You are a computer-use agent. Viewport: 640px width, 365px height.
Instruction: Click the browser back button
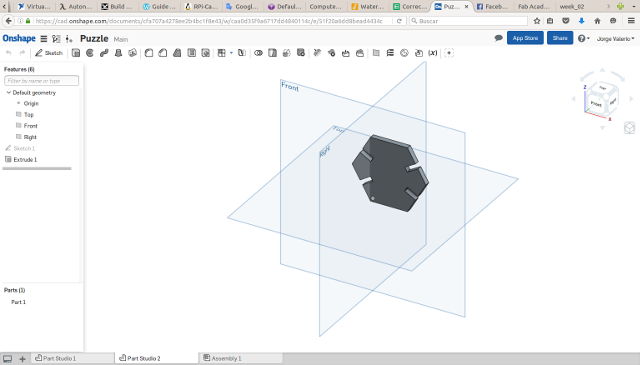point(9,20)
